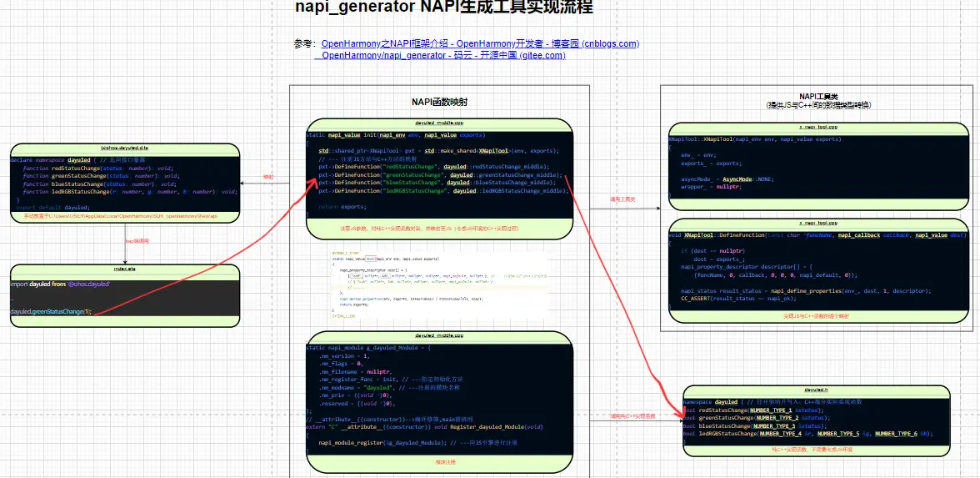Click XNapiTool::XNapiTool constructor signature
The height and width of the screenshot is (478, 980).
coord(755,139)
